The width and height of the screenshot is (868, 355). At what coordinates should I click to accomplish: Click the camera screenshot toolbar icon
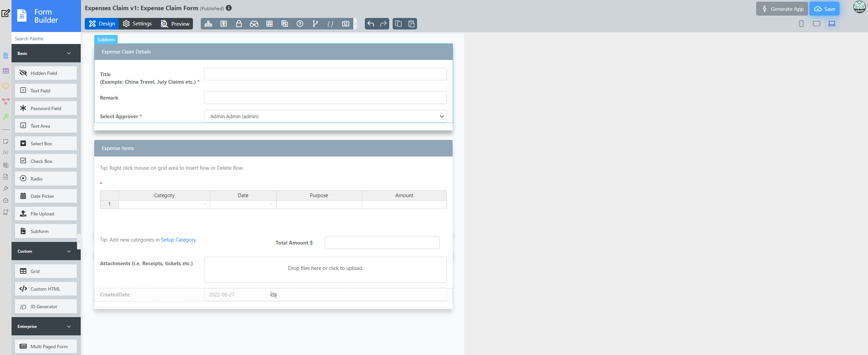pos(346,24)
